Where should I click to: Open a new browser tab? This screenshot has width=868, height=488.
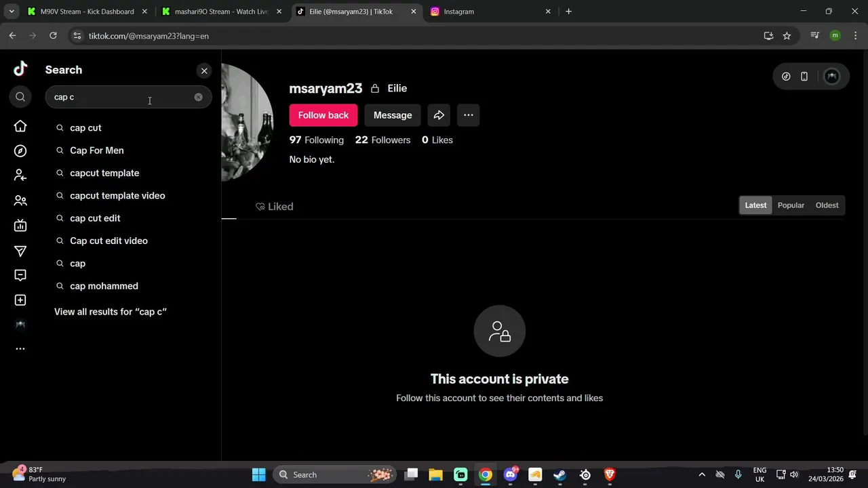click(x=568, y=12)
